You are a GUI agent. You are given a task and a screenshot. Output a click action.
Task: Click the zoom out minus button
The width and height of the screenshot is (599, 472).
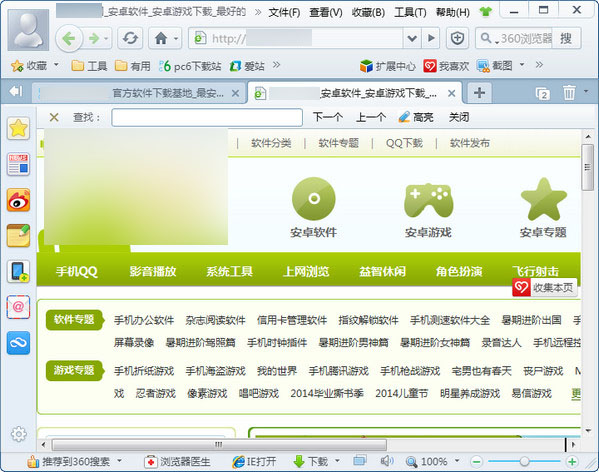pyautogui.click(x=476, y=462)
